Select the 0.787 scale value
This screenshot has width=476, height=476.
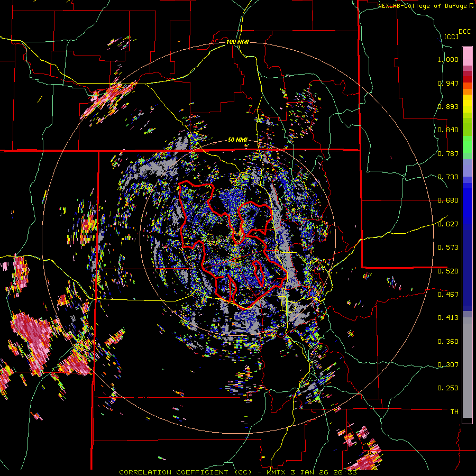tap(448, 153)
